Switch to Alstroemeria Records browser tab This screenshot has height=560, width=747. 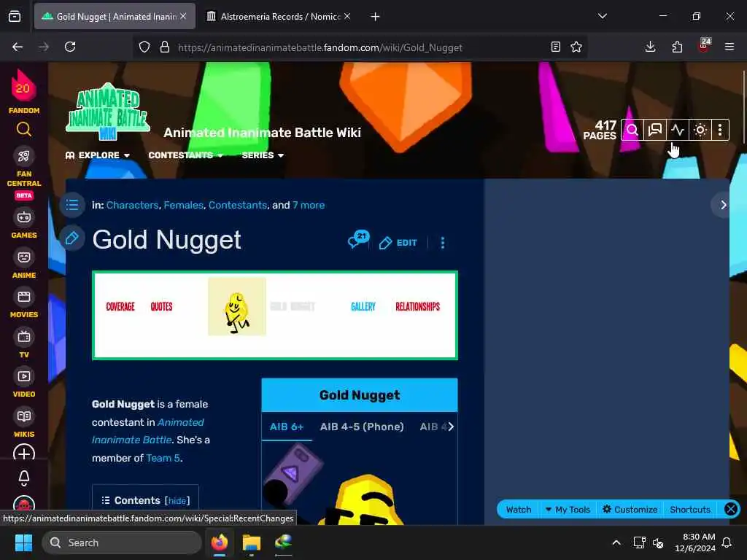[279, 17]
